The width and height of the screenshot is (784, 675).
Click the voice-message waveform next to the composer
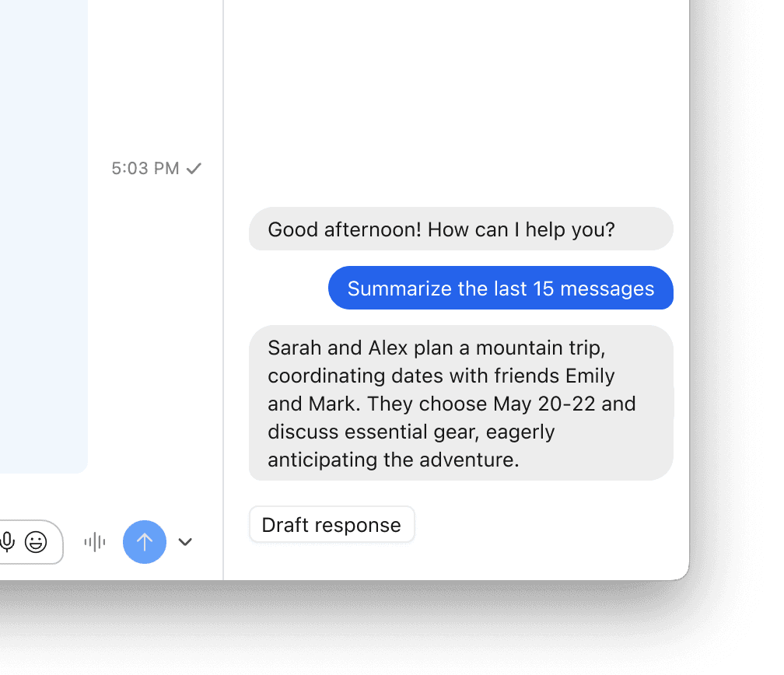(x=94, y=542)
